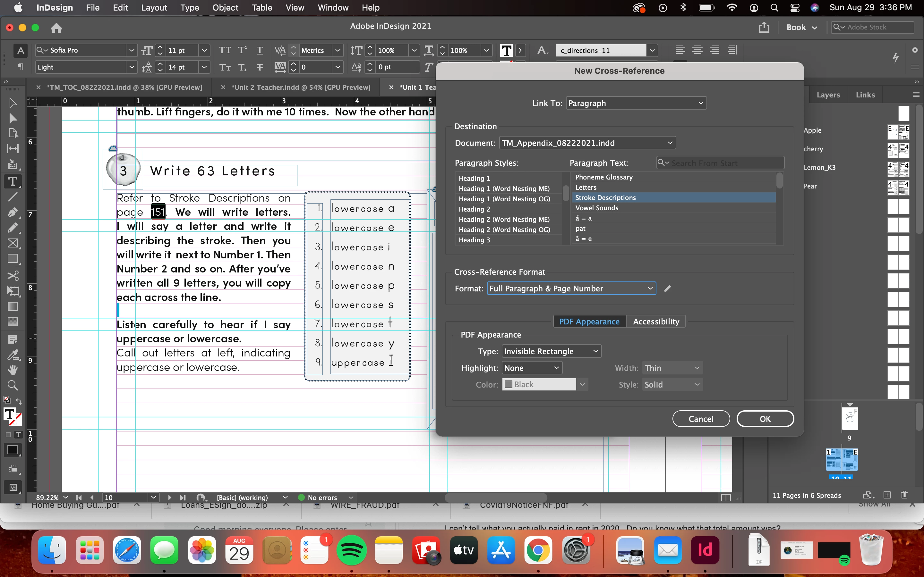Open the Layout menu
Viewport: 924px width, 577px height.
tap(153, 8)
